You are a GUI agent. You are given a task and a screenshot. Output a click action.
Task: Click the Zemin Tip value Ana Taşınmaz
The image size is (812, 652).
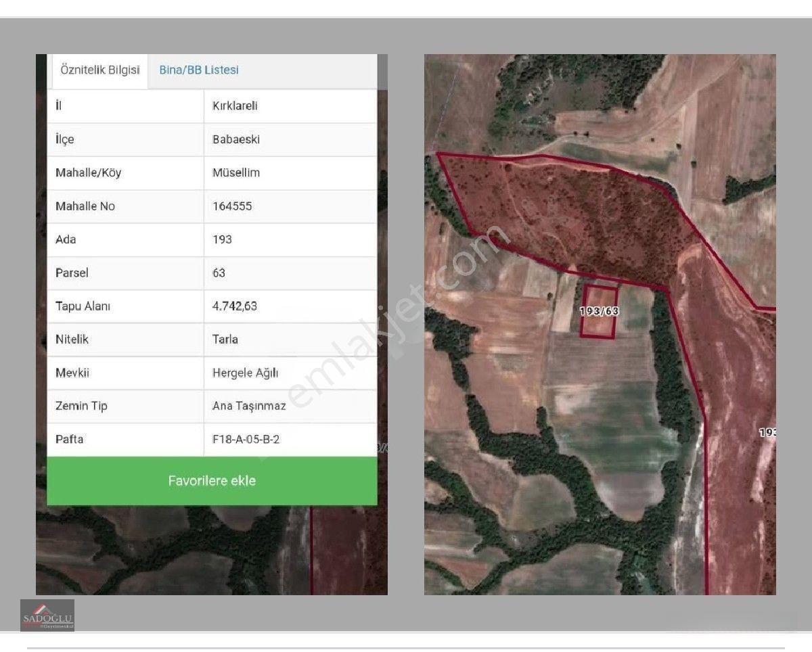[248, 406]
